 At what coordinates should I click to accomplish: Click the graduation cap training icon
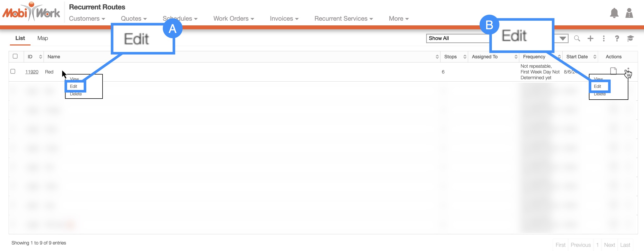pyautogui.click(x=630, y=38)
